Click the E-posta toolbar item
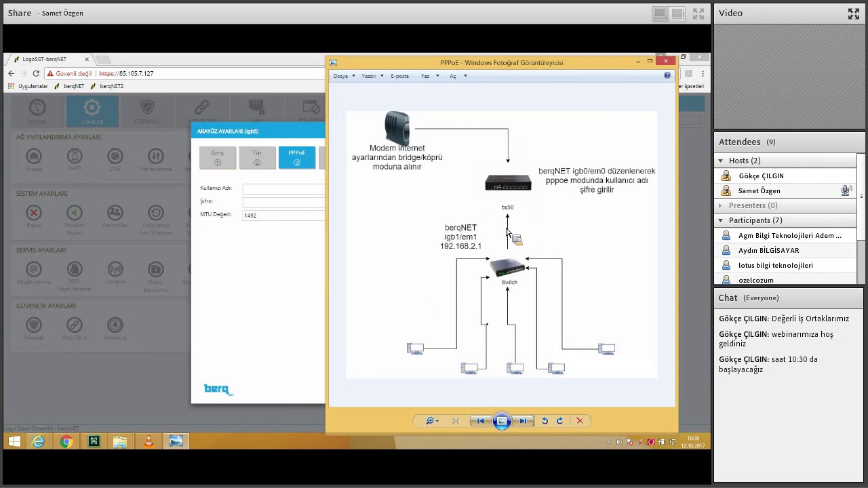The height and width of the screenshot is (488, 868). [400, 76]
